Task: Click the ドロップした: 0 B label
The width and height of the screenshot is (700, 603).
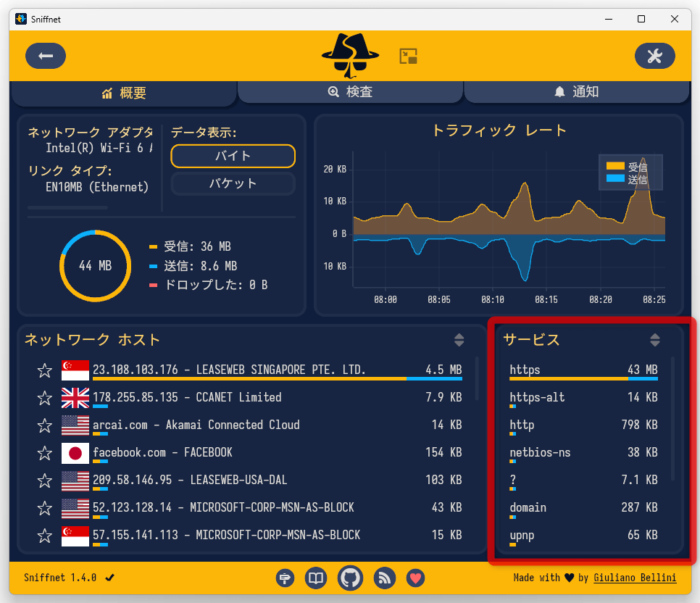Action: [x=216, y=285]
